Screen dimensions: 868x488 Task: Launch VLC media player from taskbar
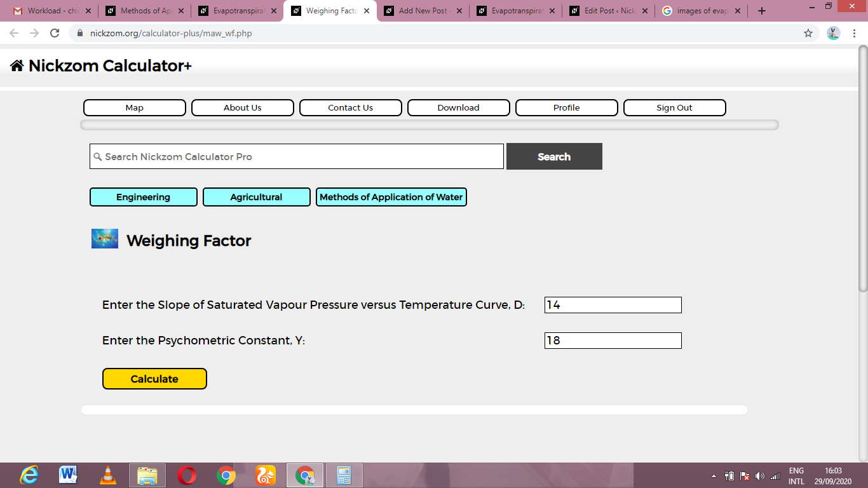pyautogui.click(x=108, y=475)
